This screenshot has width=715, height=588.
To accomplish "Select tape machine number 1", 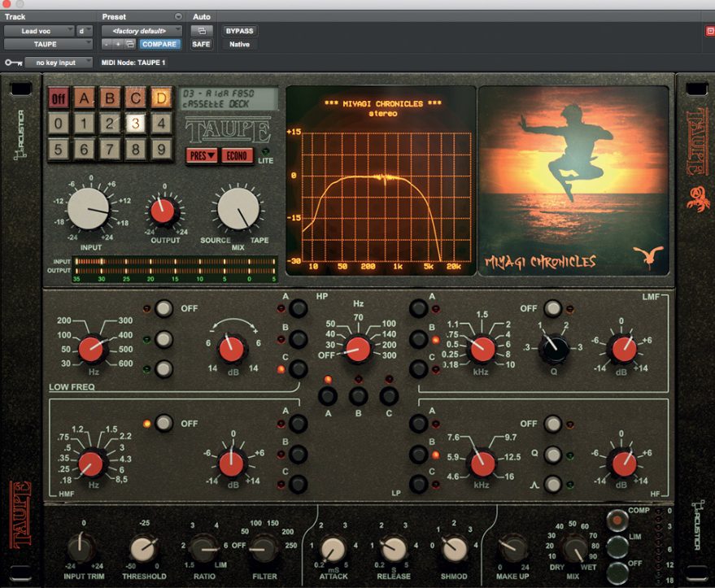I will (84, 124).
